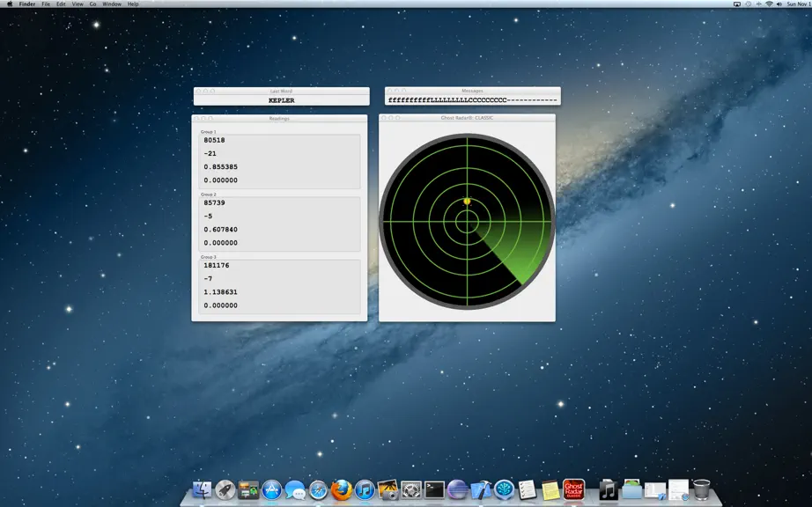This screenshot has height=507, width=812.
Task: Open the volume control menu
Action: 779,4
